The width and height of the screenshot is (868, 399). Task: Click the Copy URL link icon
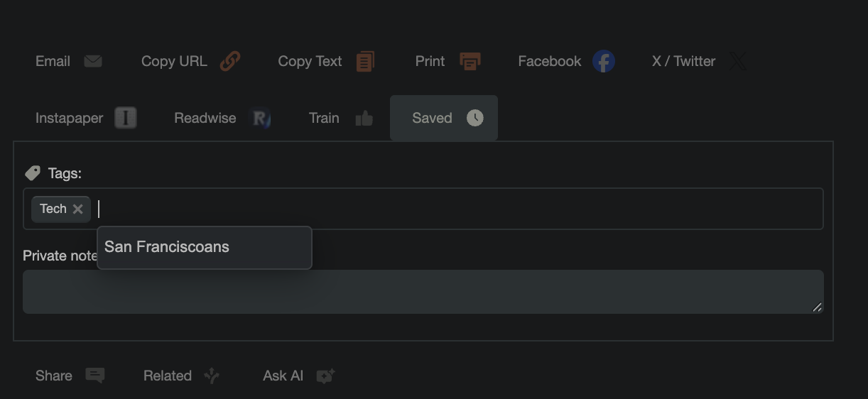(229, 61)
